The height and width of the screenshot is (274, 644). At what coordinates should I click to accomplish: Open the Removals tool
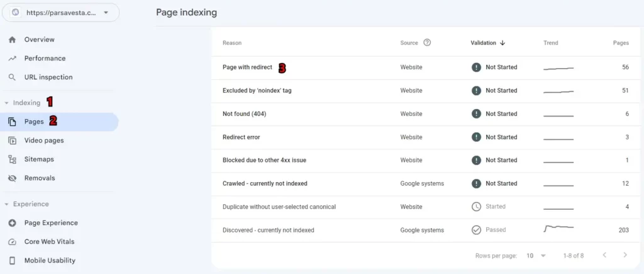coord(40,178)
